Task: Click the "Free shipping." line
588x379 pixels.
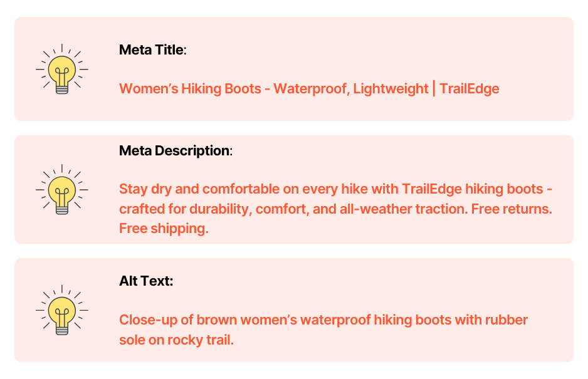Action: pyautogui.click(x=163, y=229)
